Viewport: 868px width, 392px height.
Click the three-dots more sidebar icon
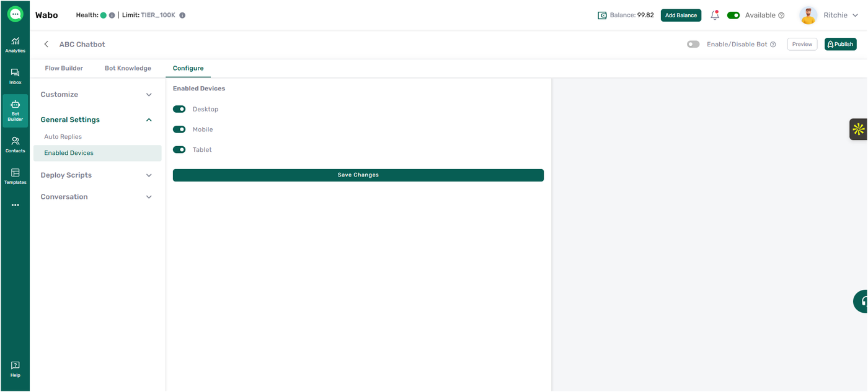[x=15, y=205]
